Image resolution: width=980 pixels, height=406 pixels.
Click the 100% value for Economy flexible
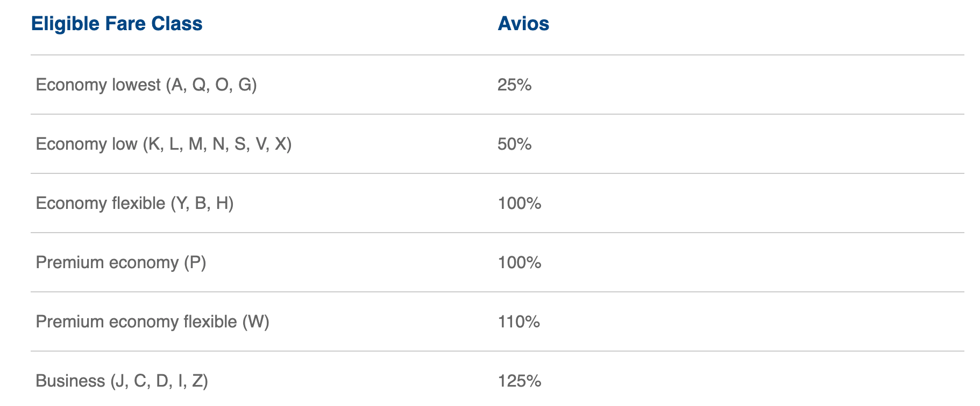519,204
